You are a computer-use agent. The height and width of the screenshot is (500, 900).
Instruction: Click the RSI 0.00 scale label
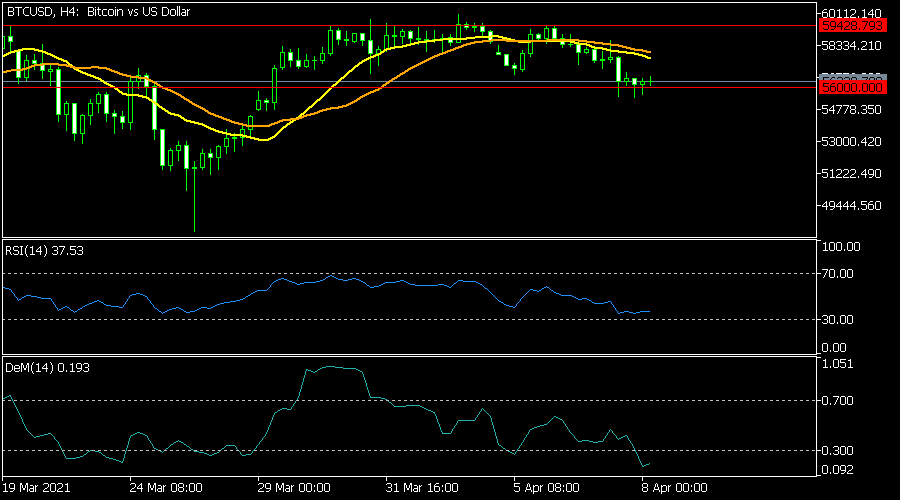[x=834, y=348]
